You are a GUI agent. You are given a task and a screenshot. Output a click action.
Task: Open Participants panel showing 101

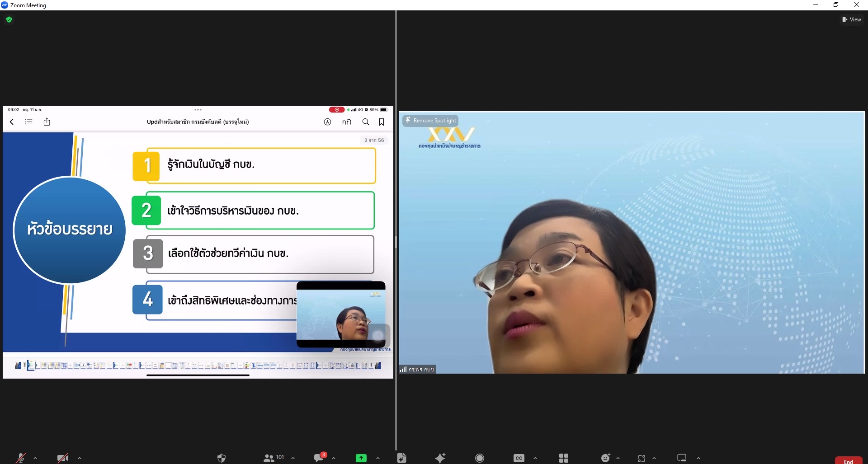point(274,458)
